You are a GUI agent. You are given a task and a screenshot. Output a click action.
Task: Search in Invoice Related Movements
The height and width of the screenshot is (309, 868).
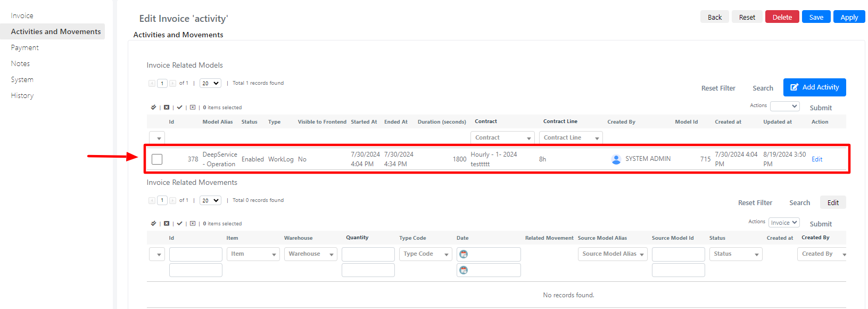pyautogui.click(x=800, y=203)
